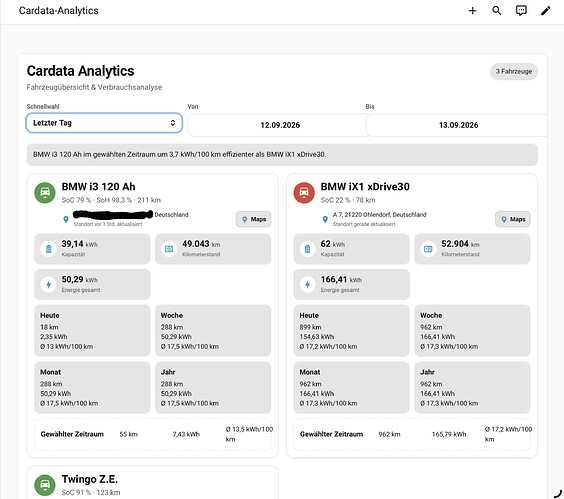This screenshot has height=499, width=564.
Task: Click SoC 22 % · 78 km line
Action: point(348,200)
